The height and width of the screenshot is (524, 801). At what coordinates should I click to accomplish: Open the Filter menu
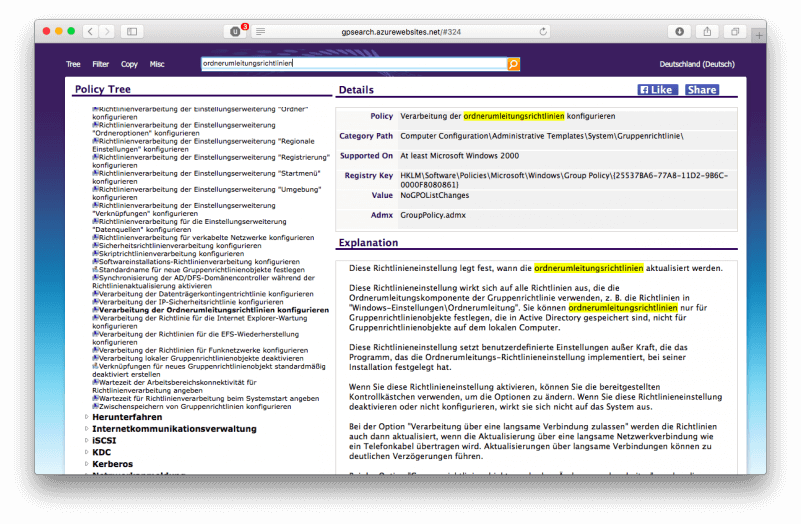pos(101,64)
